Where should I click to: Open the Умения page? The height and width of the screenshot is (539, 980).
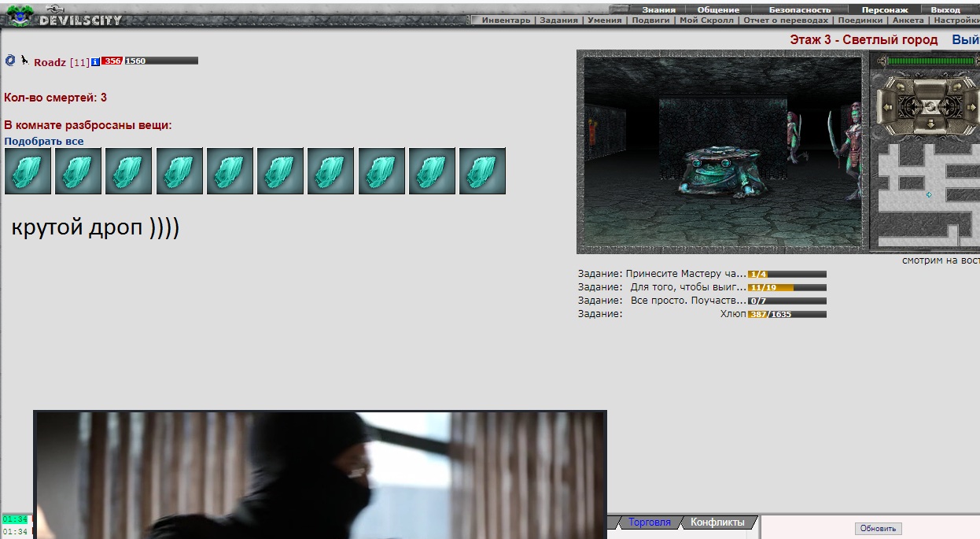tap(604, 20)
